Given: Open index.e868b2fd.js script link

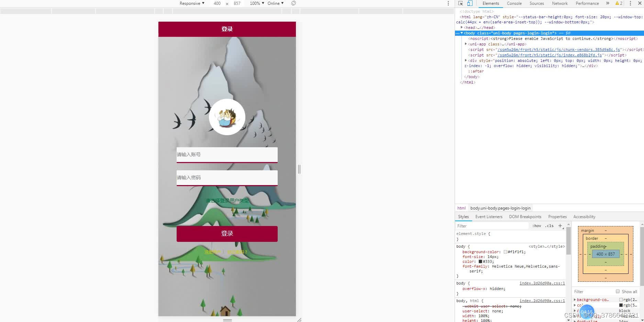Looking at the screenshot, I should pos(550,55).
